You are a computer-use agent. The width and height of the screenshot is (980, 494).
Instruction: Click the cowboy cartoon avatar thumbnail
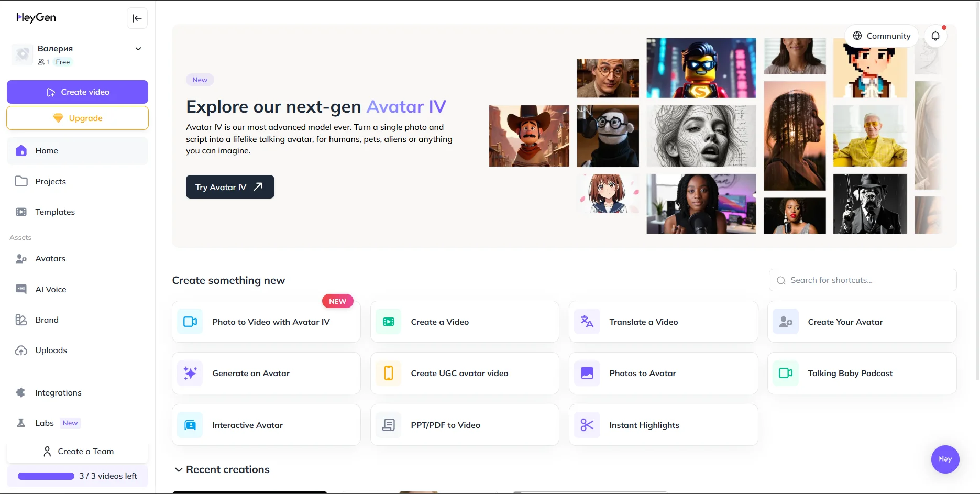529,136
